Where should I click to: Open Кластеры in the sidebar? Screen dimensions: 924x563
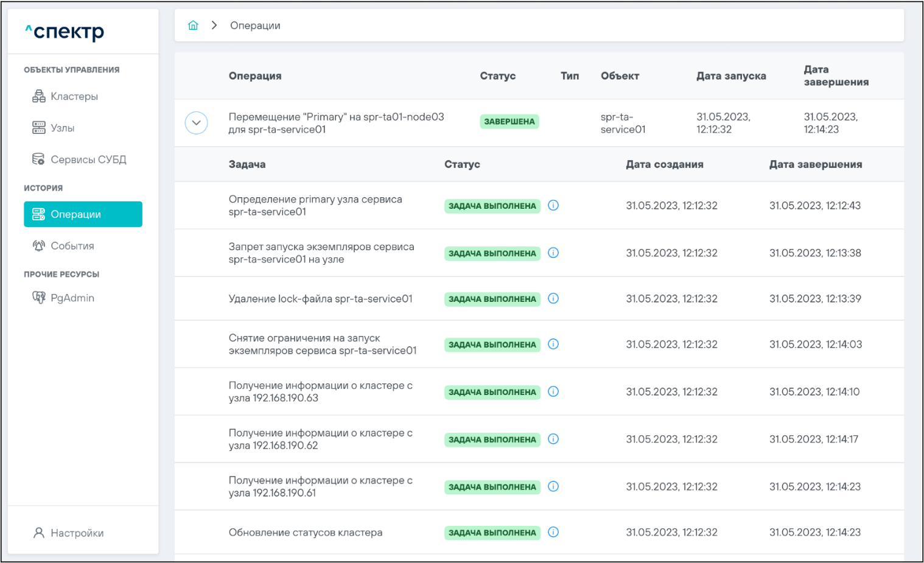74,96
